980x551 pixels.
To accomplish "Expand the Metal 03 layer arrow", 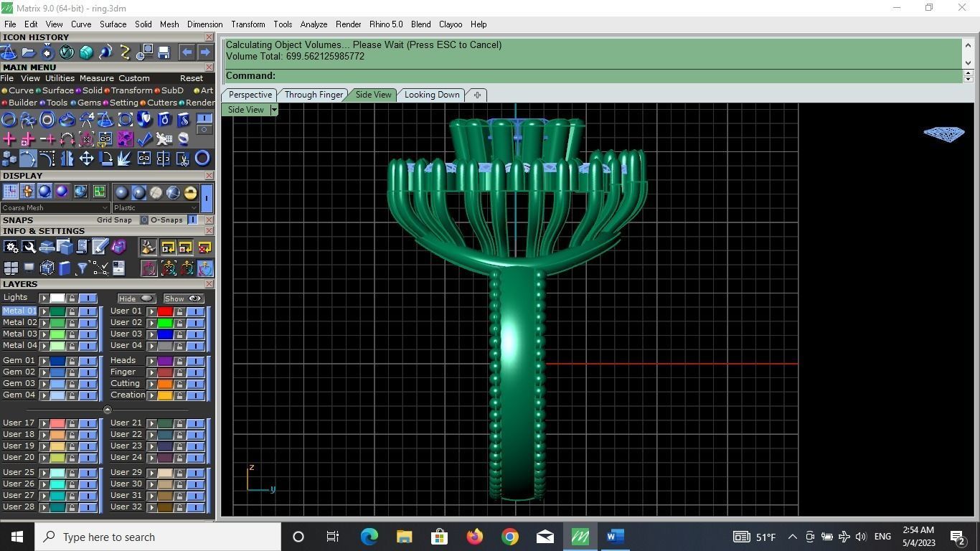I will click(44, 334).
